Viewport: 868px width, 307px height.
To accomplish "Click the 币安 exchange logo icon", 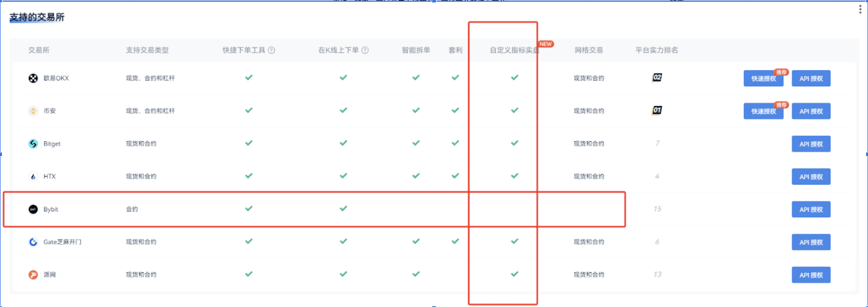I will point(33,111).
